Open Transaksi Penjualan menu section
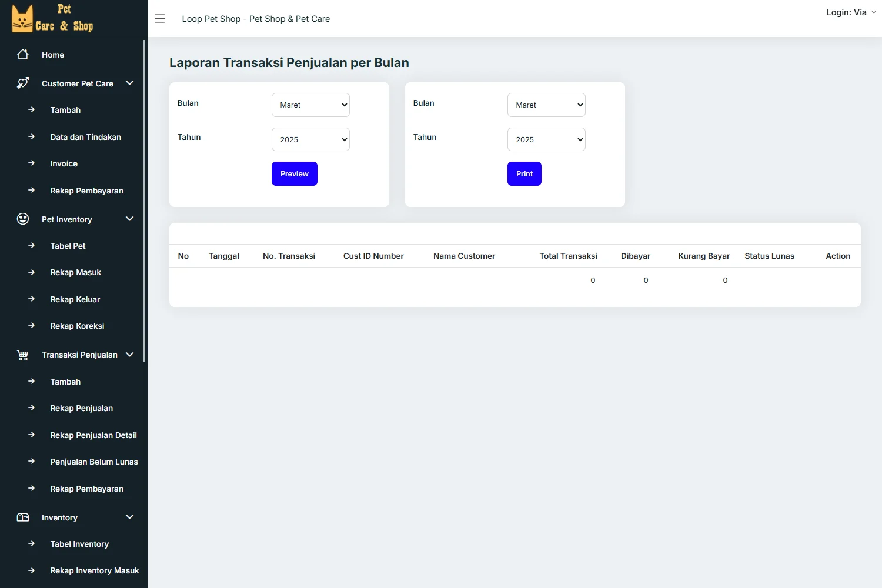 79,355
